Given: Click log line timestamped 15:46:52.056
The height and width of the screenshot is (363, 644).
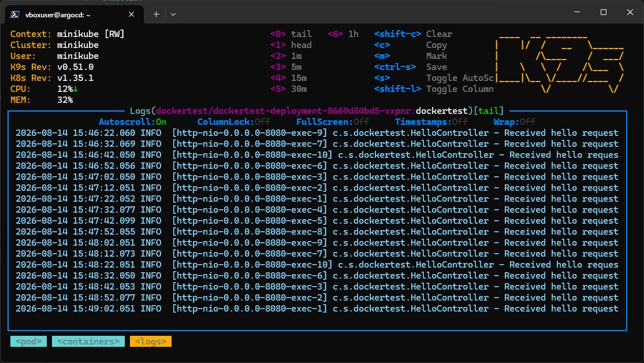Looking at the screenshot, I should coord(317,166).
